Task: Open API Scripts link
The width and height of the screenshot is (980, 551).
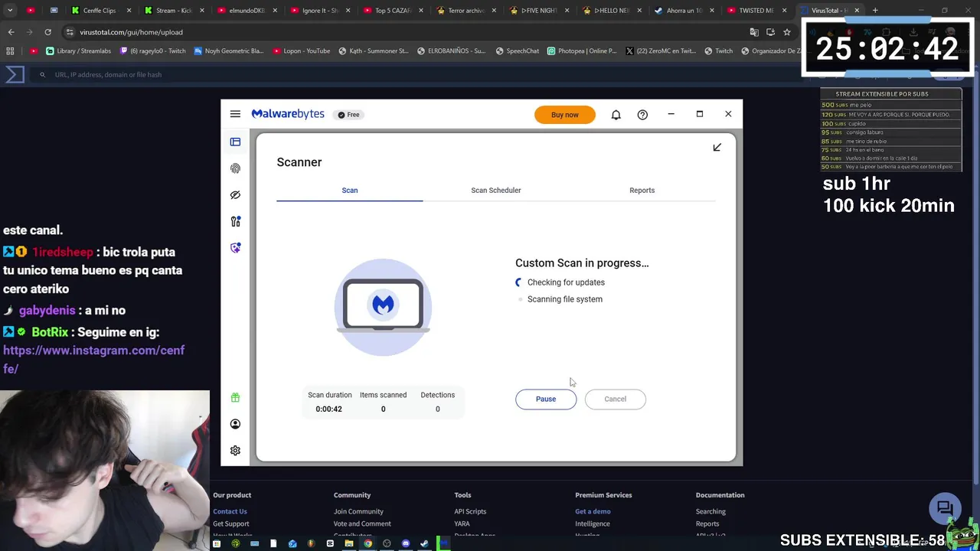Action: [470, 511]
